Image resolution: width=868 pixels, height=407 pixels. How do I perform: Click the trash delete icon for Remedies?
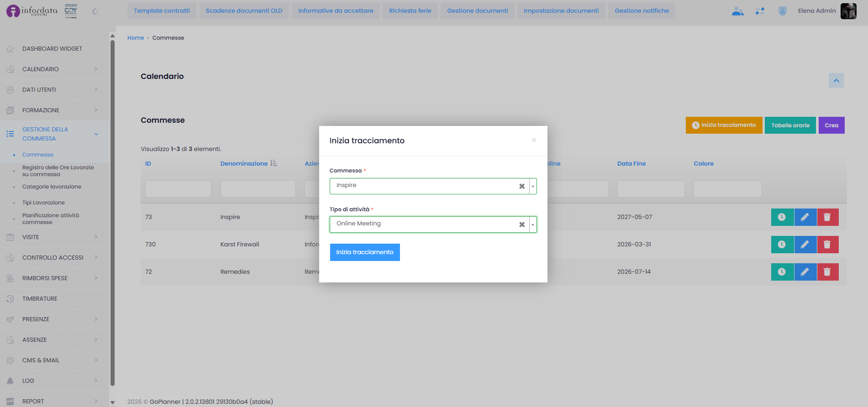coord(827,272)
